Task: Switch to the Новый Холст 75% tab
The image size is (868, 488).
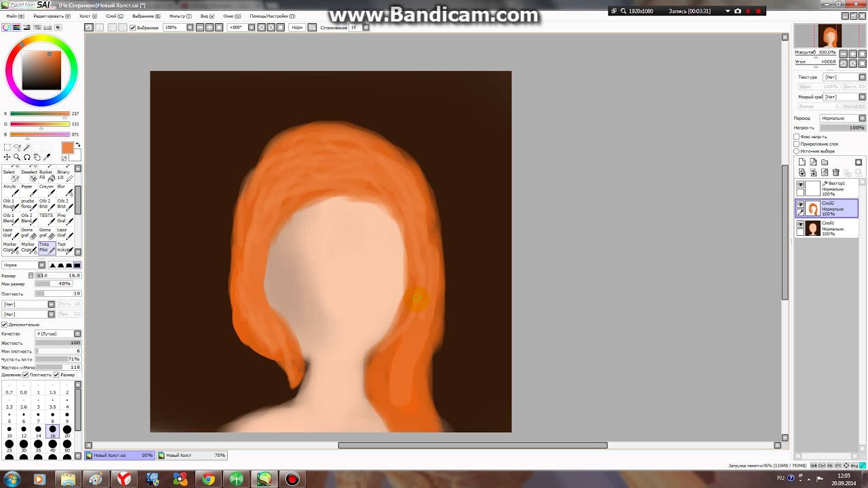Action: pos(193,455)
